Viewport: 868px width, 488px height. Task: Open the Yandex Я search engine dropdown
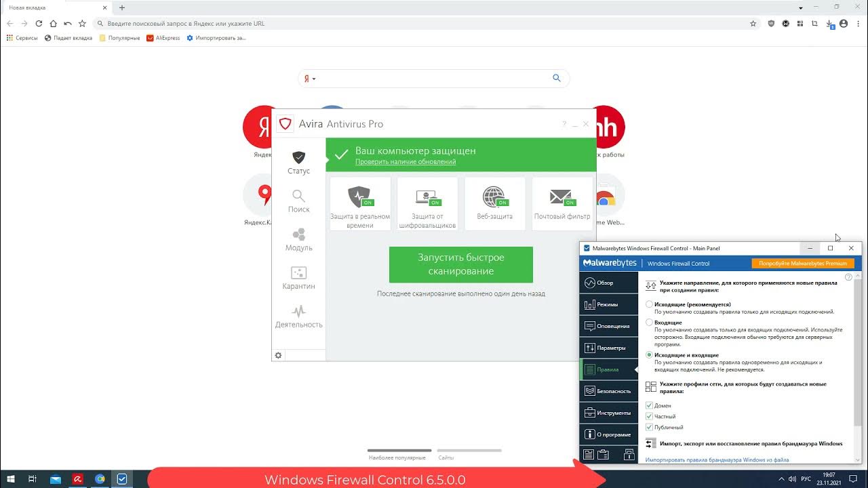coord(309,79)
